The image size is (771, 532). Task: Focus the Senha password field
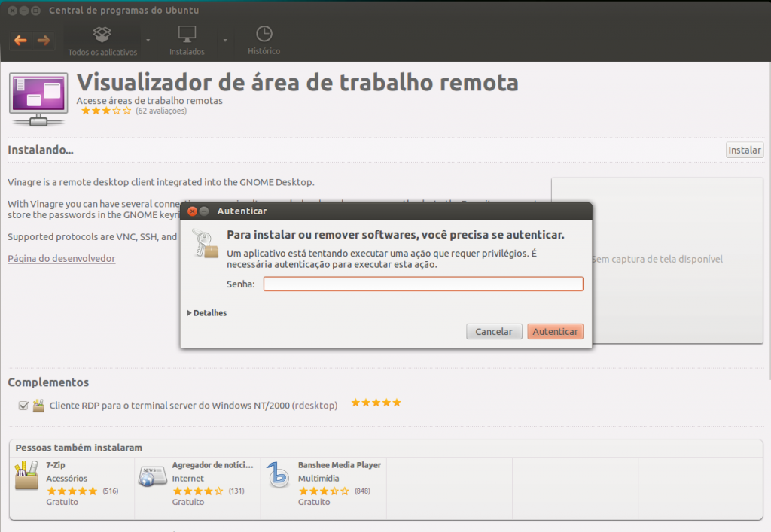pyautogui.click(x=423, y=284)
